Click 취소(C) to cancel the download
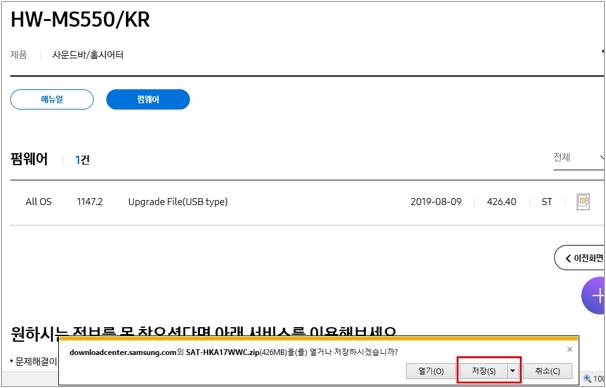Viewport: 606px width, 388px height. (547, 371)
